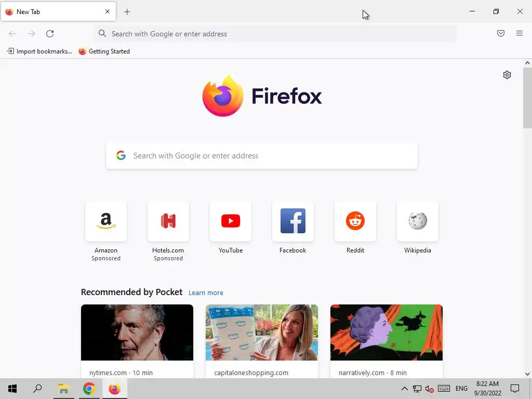Click Learn more about Pocket
This screenshot has width=532, height=399.
[206, 293]
